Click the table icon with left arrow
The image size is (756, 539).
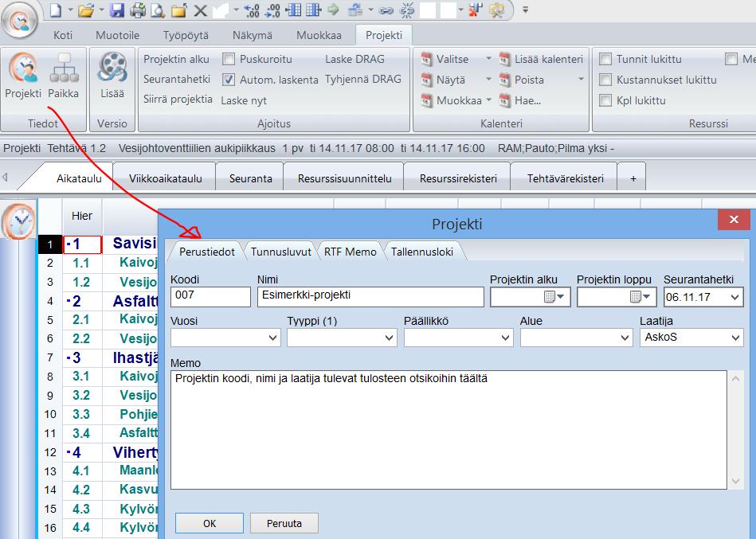(x=293, y=10)
